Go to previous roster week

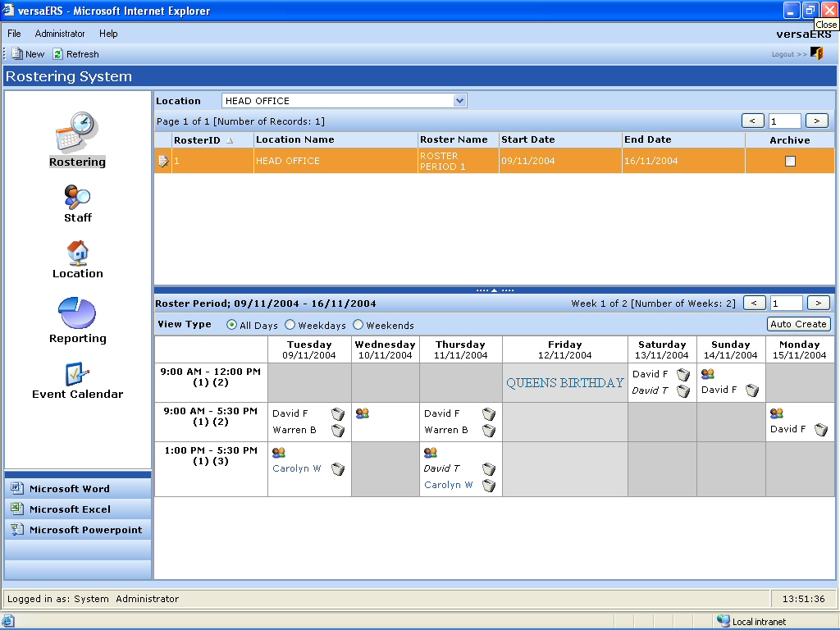(x=755, y=304)
